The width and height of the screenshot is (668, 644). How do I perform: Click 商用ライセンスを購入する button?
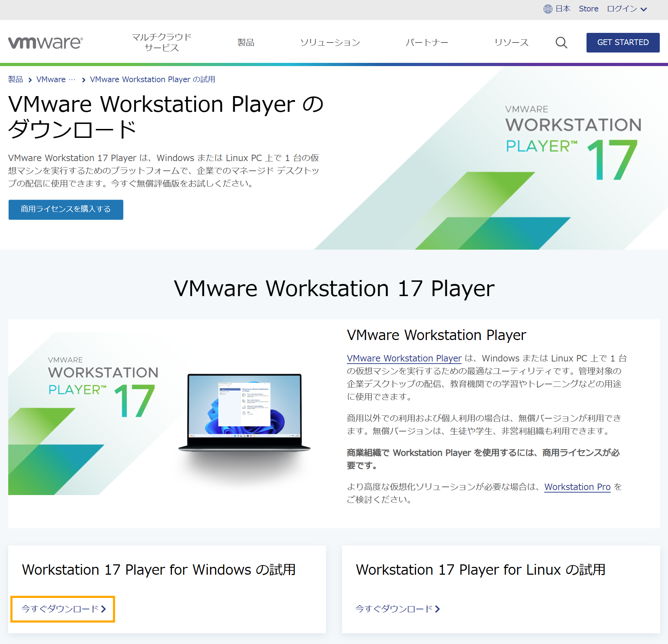click(x=66, y=209)
